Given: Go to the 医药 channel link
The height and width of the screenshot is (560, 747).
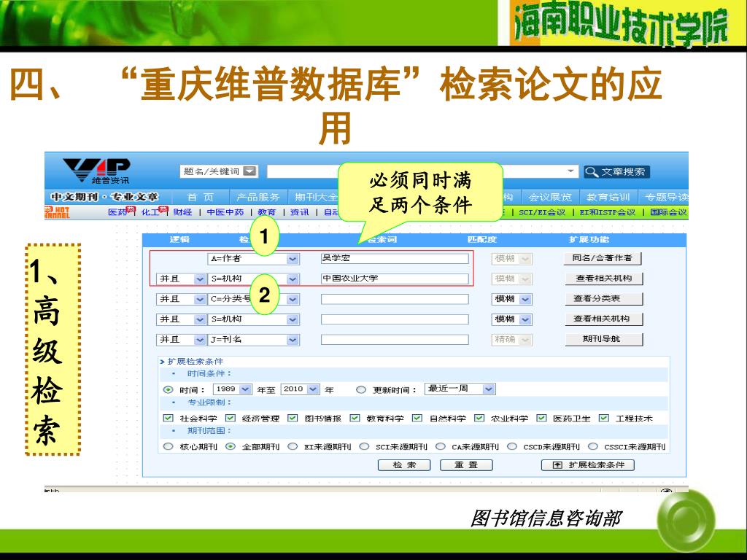Looking at the screenshot, I should click(x=117, y=212).
